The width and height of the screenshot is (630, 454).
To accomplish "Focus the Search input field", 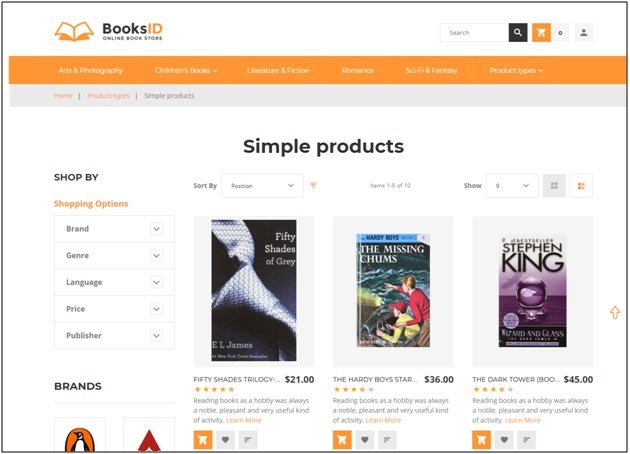I will pos(475,33).
